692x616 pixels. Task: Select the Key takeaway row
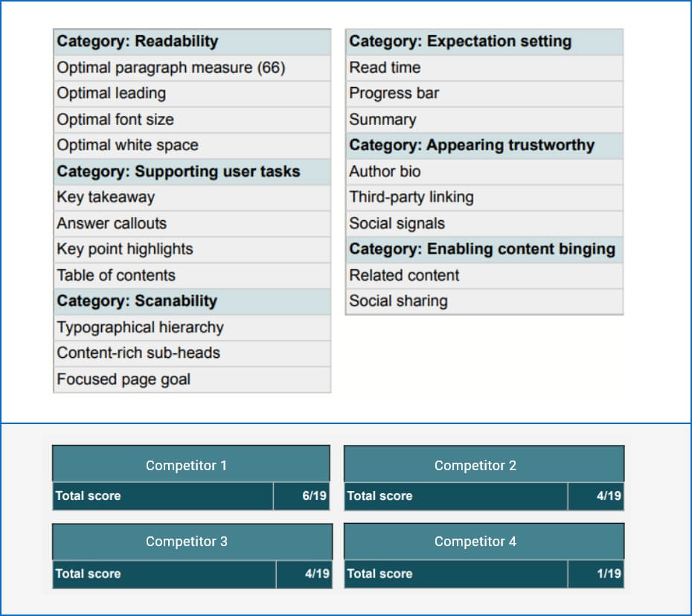[x=191, y=198]
